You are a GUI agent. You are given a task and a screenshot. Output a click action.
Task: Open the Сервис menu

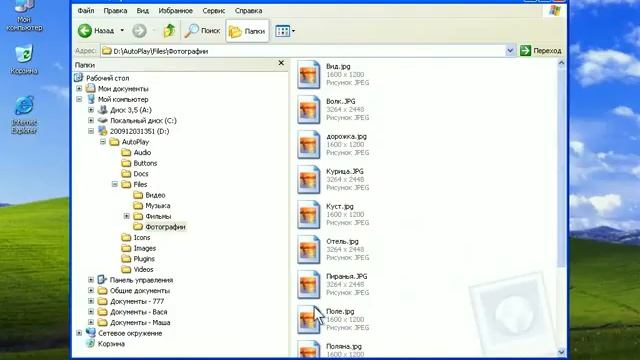click(x=213, y=11)
